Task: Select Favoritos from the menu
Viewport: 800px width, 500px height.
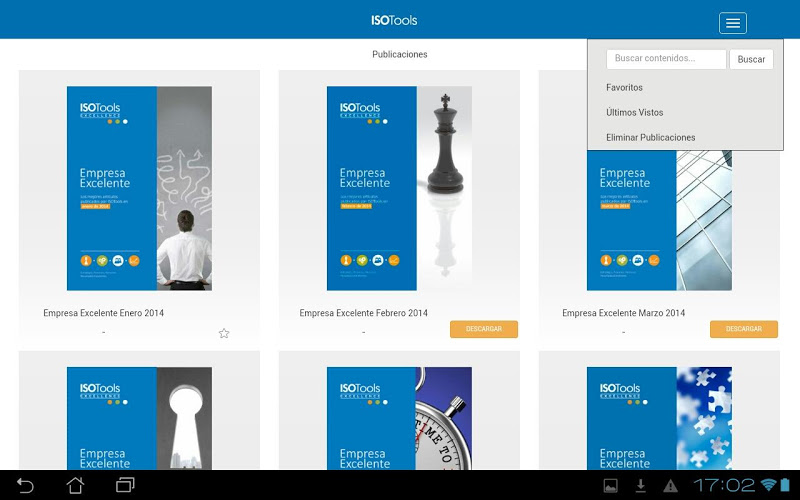Action: point(624,87)
